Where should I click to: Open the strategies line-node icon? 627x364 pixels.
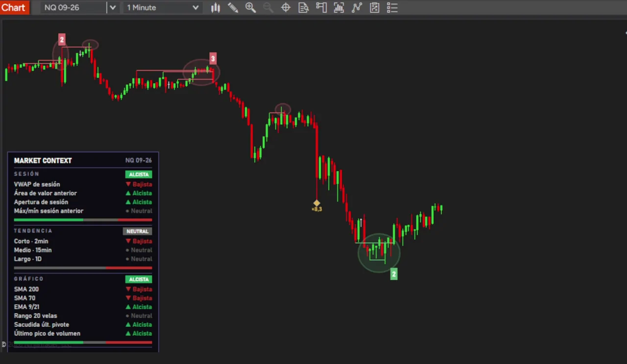(357, 8)
